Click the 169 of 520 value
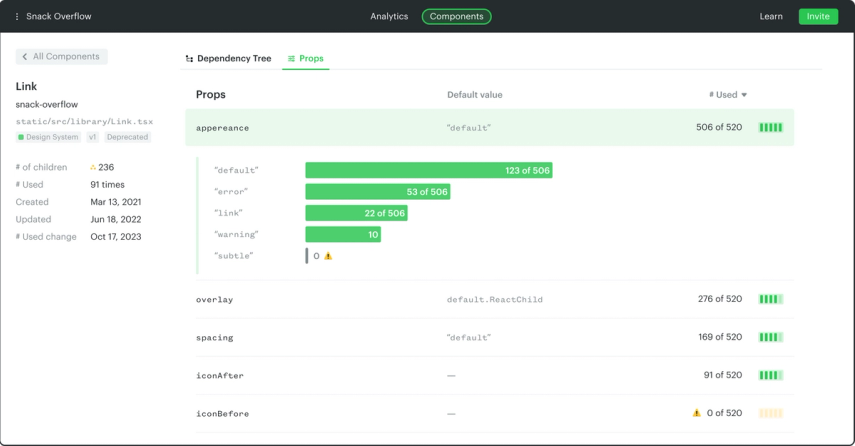Screen dimensions: 855x446 point(720,337)
